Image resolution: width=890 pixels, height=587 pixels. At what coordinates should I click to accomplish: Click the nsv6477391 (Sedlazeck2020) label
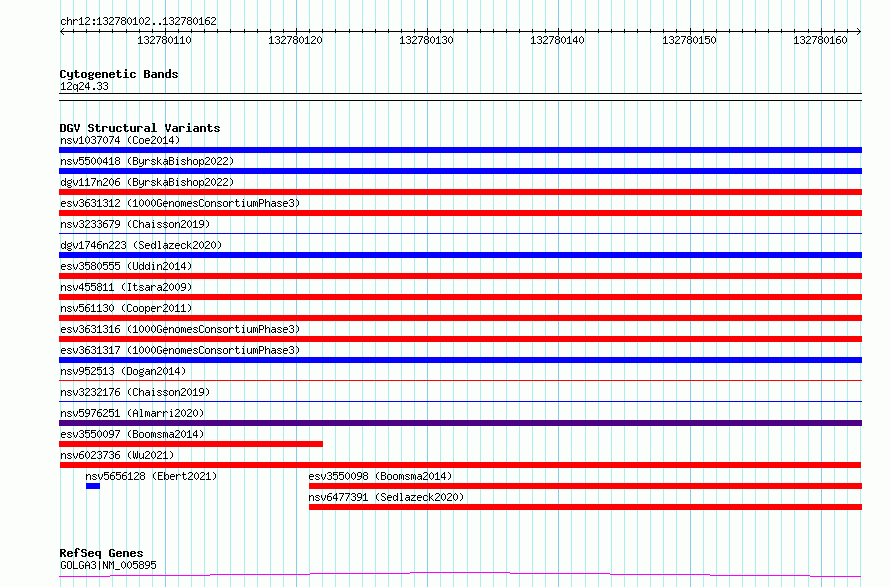point(386,497)
